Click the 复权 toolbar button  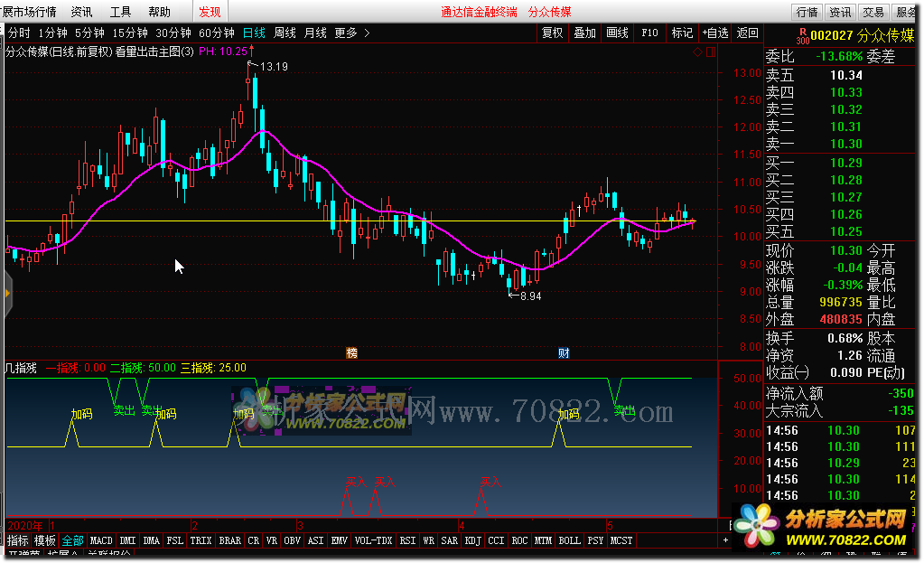point(552,33)
